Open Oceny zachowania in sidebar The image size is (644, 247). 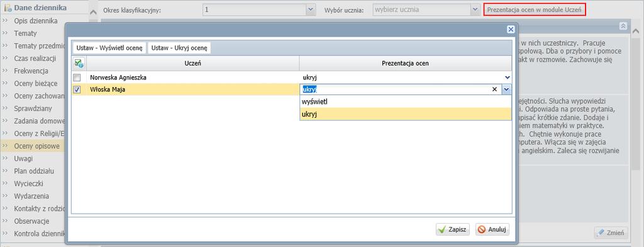pos(40,96)
